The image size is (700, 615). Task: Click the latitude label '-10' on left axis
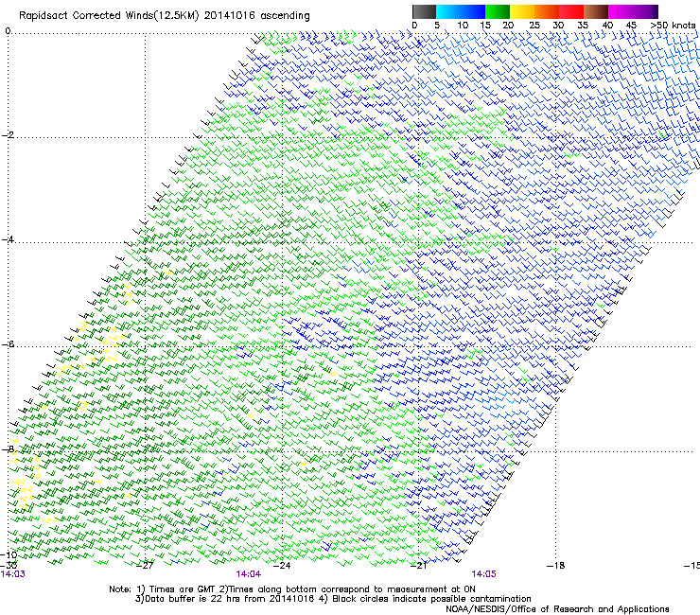(x=9, y=554)
